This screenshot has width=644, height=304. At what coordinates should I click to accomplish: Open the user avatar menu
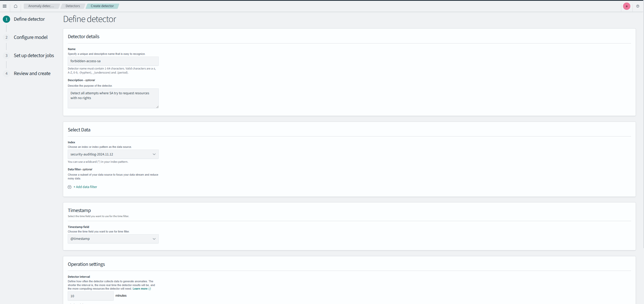pos(626,6)
